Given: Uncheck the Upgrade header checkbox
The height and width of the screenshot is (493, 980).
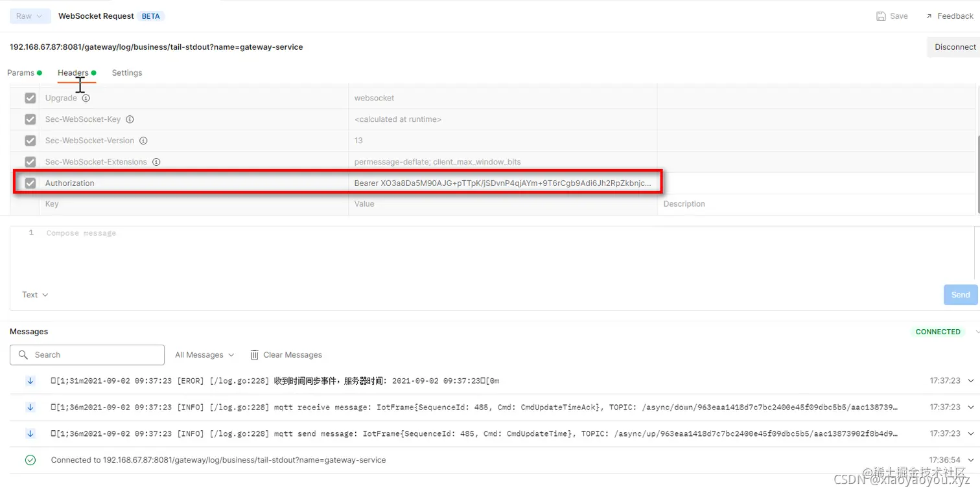Looking at the screenshot, I should point(30,98).
